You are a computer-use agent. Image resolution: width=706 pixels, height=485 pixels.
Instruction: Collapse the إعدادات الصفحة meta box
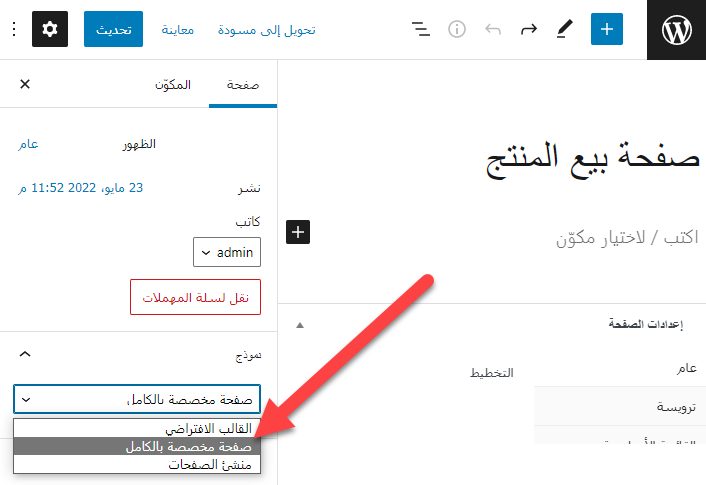click(300, 325)
